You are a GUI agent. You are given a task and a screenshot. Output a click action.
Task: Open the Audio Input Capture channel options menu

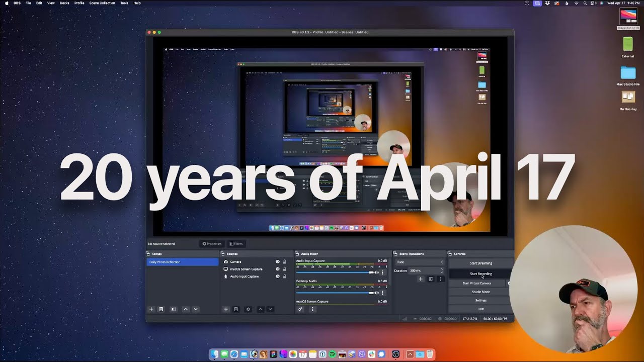(x=383, y=272)
